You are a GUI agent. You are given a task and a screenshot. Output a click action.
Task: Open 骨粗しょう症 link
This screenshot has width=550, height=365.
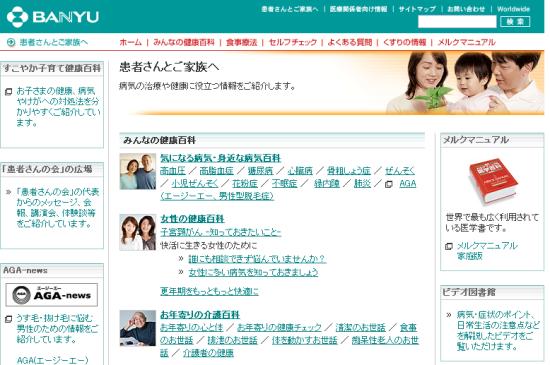pos(349,171)
